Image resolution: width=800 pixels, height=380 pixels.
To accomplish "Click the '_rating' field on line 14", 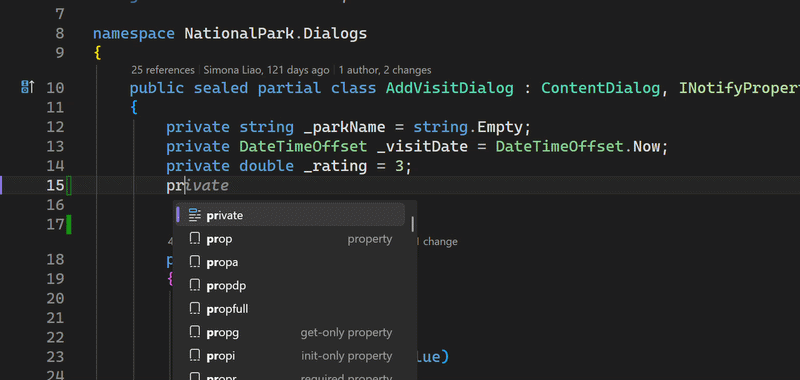I will 335,166.
